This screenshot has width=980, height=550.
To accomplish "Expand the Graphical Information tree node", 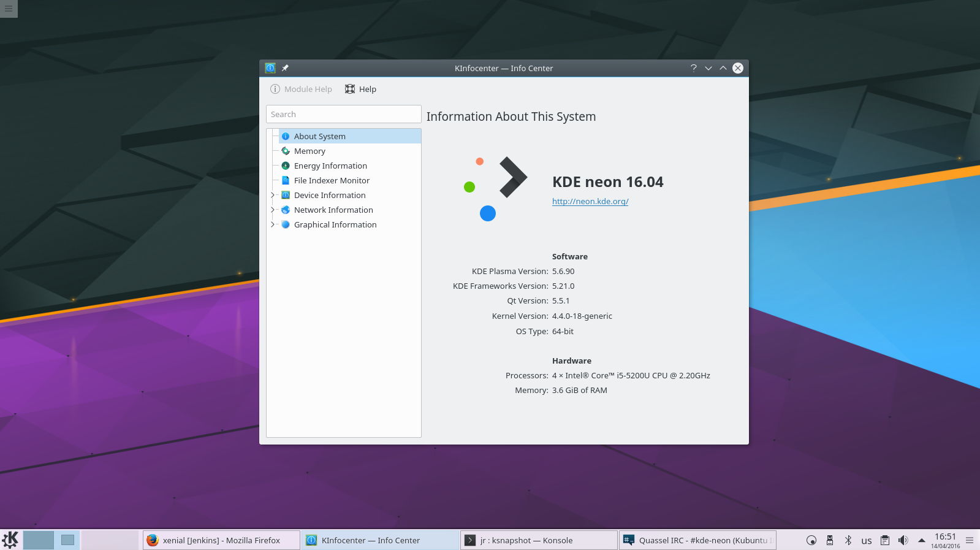I will pos(273,224).
